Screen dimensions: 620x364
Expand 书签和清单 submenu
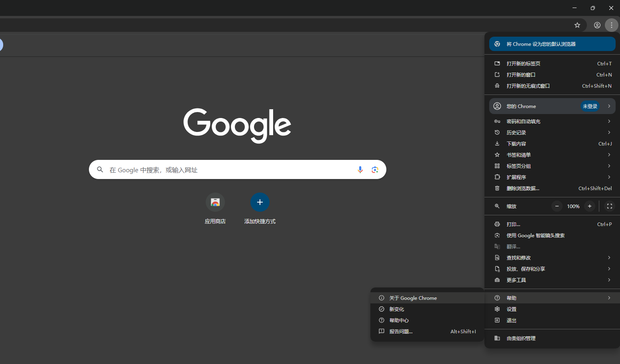click(x=552, y=155)
